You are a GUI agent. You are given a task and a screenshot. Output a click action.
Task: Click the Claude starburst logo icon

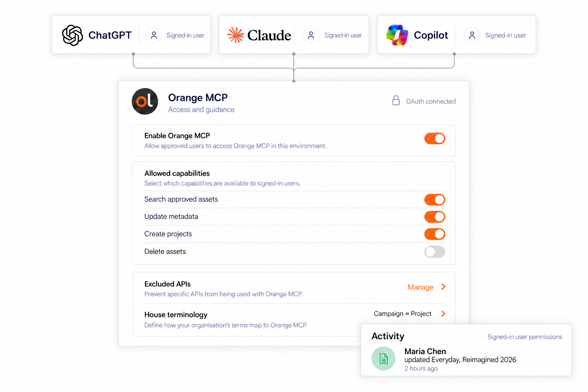click(235, 35)
